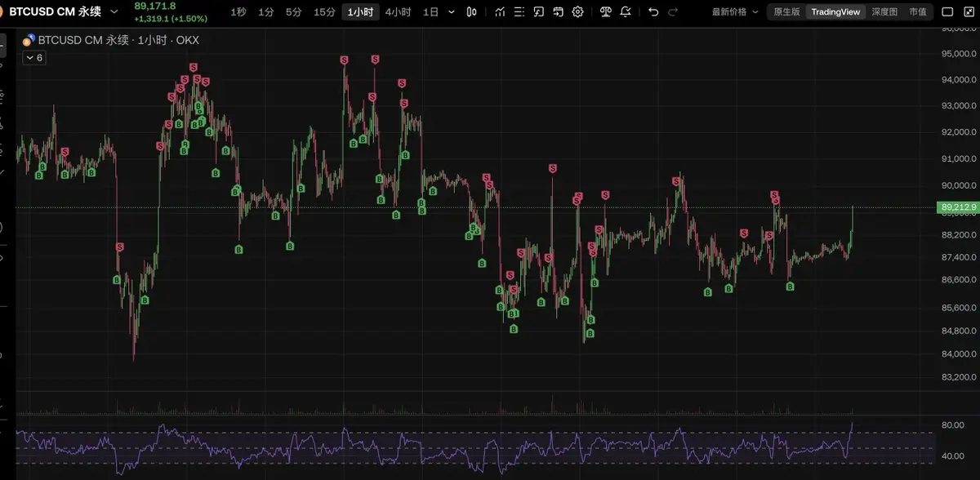
Task: Switch to TradingView chart view
Action: 835,12
